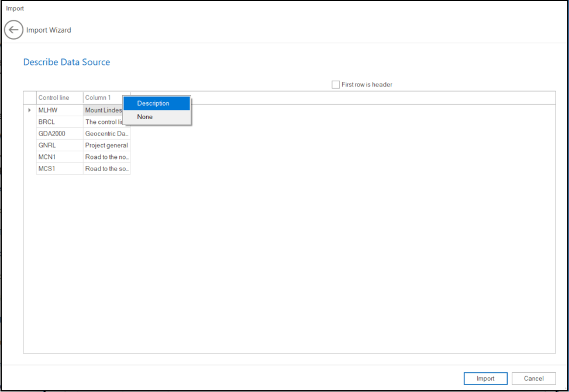Image resolution: width=569 pixels, height=392 pixels.
Task: Click the Project general description cell
Action: [106, 145]
